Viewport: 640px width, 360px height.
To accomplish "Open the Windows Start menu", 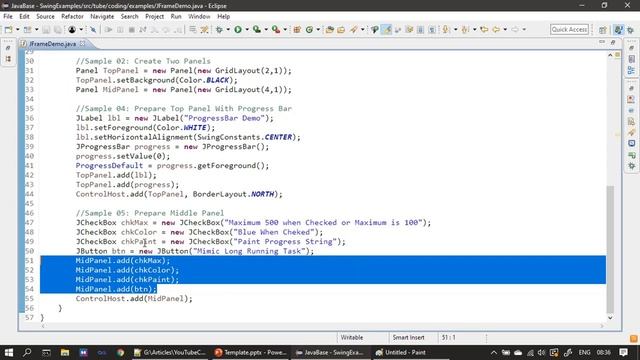I will (9, 352).
